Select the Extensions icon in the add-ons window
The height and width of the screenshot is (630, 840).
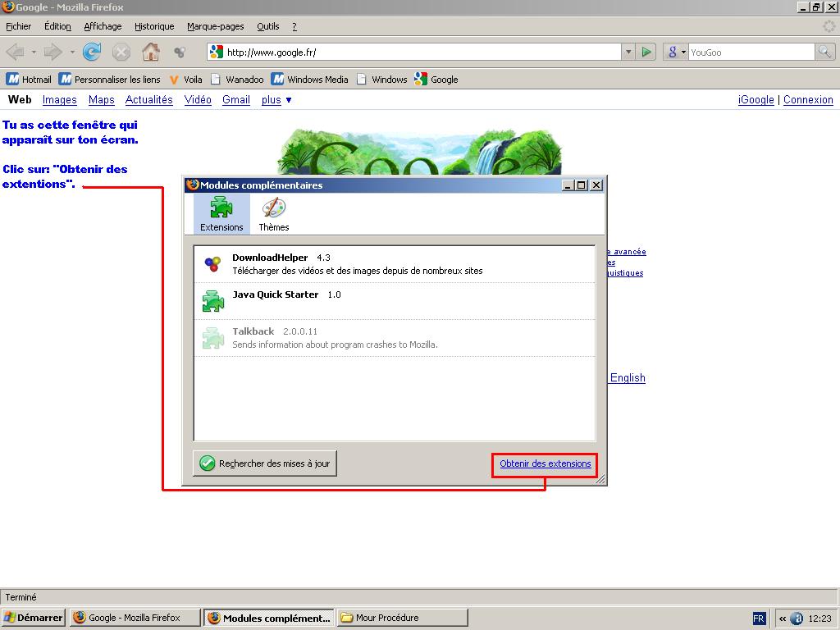[x=221, y=214]
